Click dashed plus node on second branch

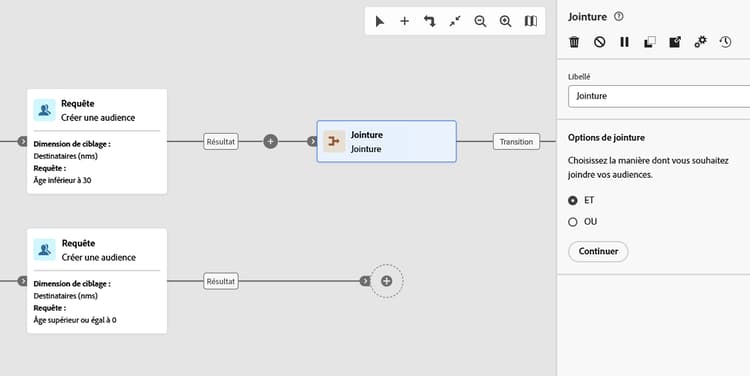tap(386, 281)
